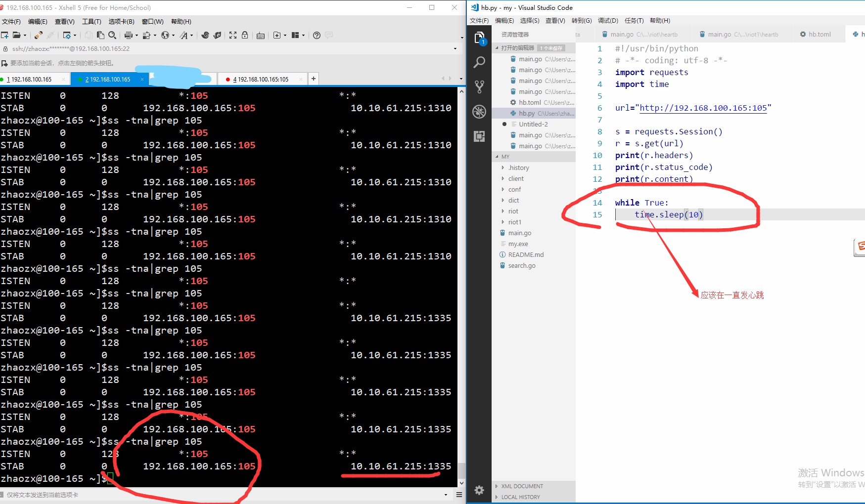Click the Xshell help question-mark icon
865x504 pixels.
tap(317, 35)
